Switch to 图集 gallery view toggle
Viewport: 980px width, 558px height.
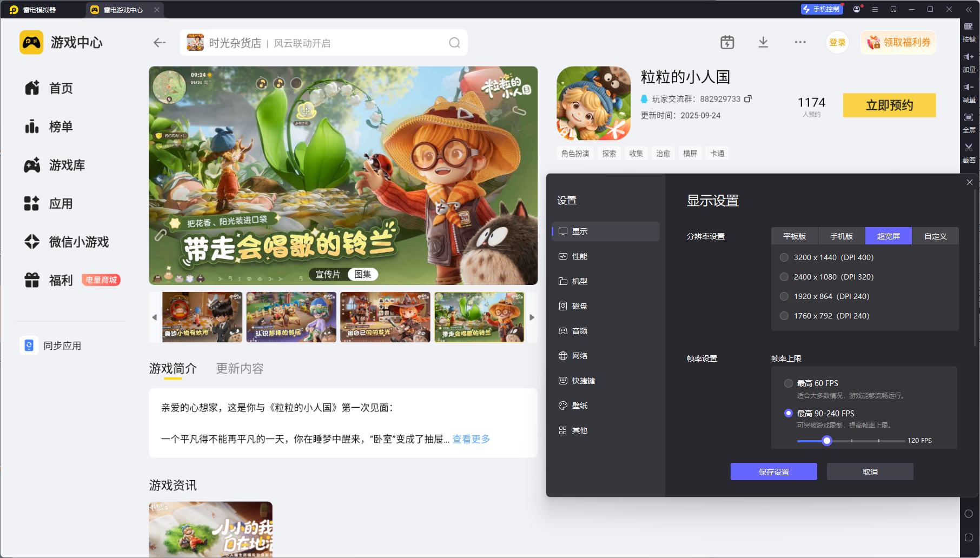click(x=363, y=274)
